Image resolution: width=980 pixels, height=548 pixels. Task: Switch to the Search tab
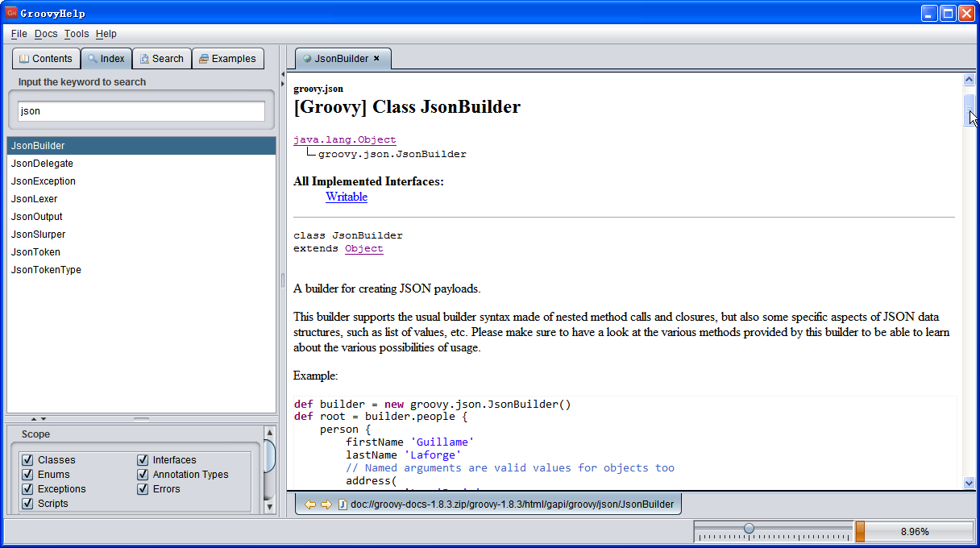(x=161, y=59)
